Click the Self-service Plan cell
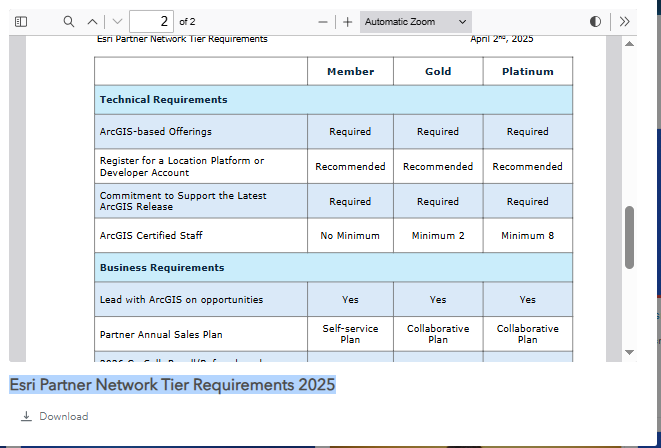661x448 pixels. click(x=350, y=334)
